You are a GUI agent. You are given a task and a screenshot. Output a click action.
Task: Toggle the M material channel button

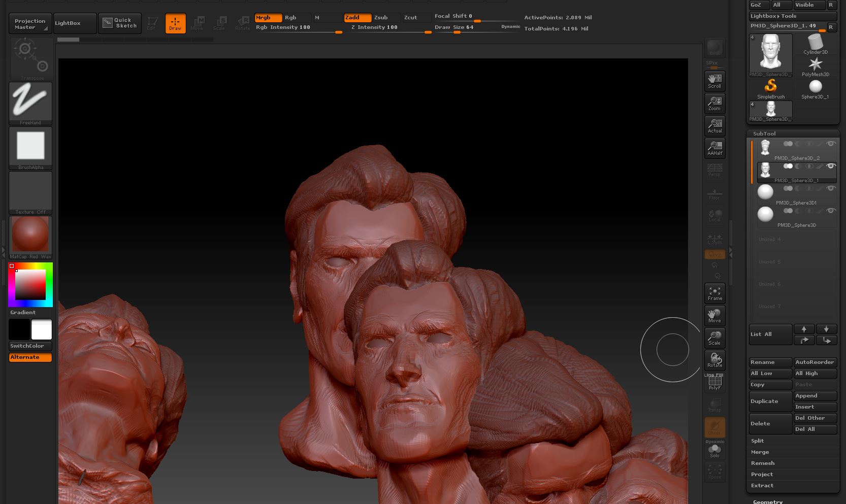327,18
